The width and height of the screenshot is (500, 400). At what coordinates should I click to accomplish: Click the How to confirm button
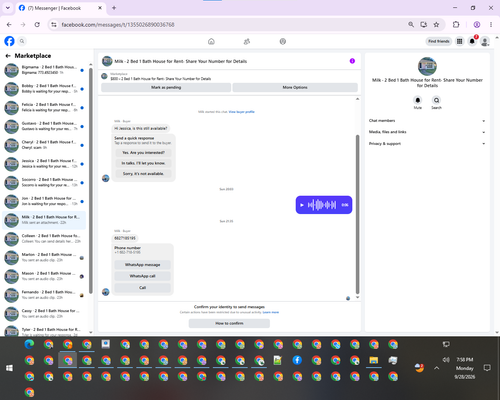tap(229, 323)
